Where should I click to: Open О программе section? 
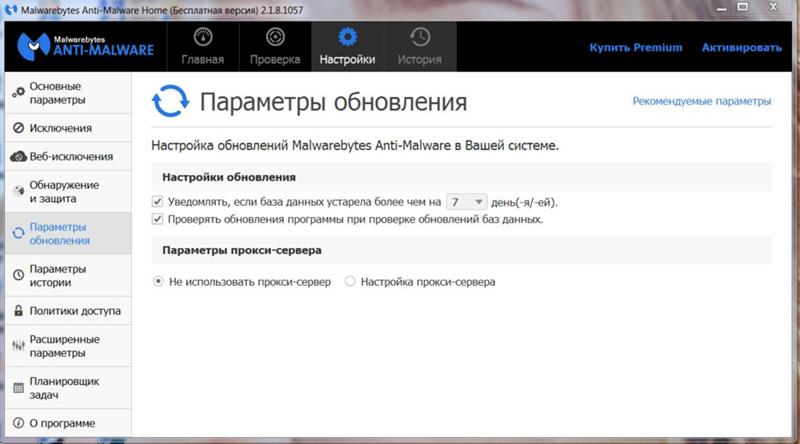point(68,423)
